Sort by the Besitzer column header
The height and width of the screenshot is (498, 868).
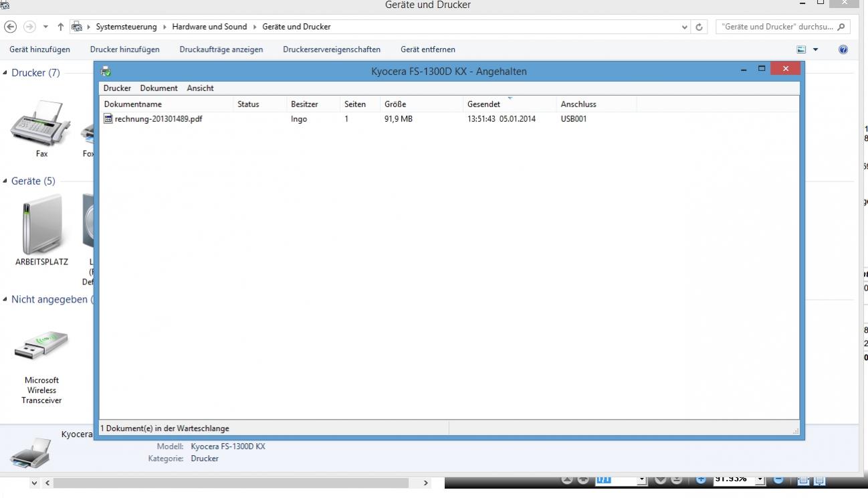[x=314, y=104]
